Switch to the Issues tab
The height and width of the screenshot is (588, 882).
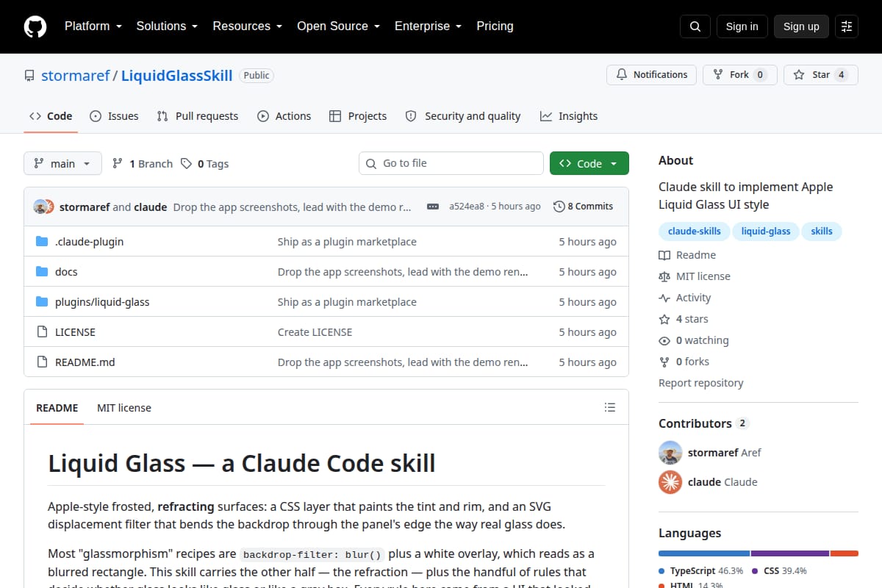coord(114,116)
